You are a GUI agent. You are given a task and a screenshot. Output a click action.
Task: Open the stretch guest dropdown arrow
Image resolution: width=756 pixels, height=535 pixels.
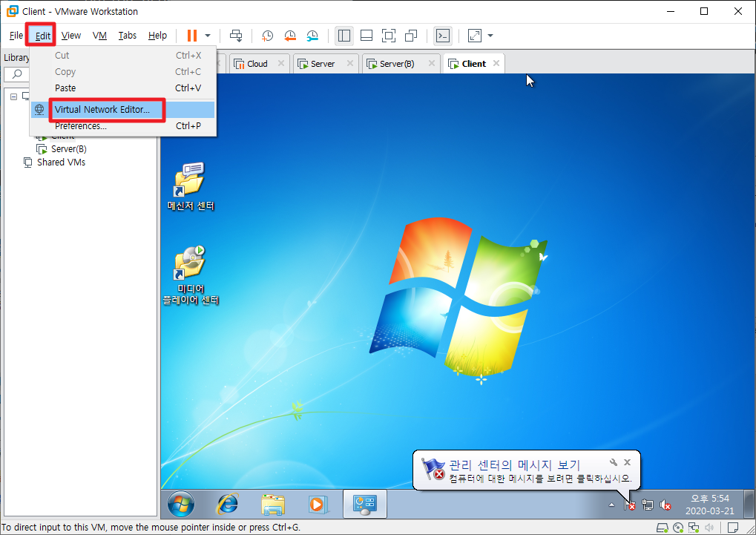coord(490,36)
